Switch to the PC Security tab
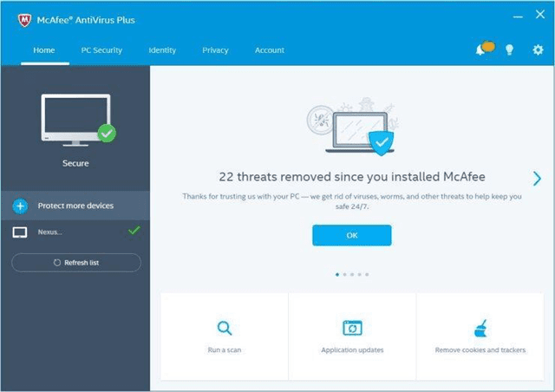The image size is (555, 392). coord(101,50)
